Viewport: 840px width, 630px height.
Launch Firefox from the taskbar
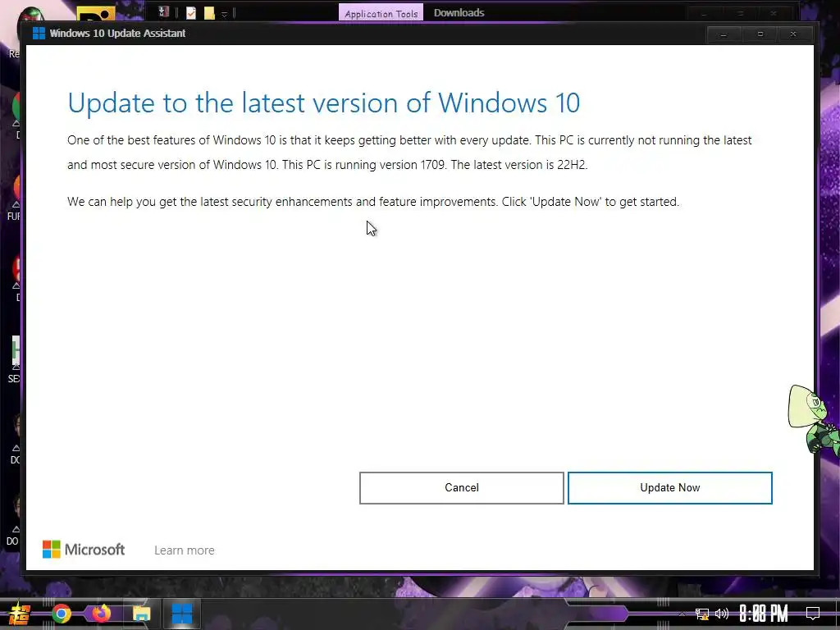(x=101, y=613)
